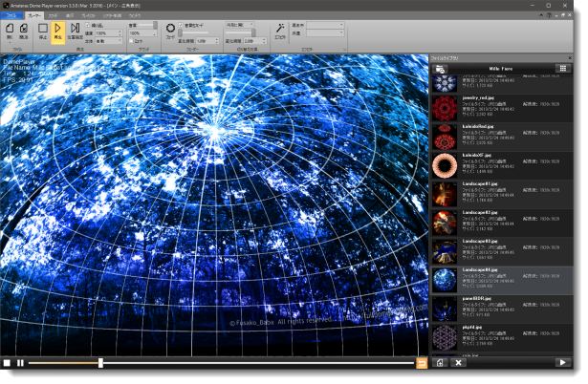Click the X remove icon at library bottom
The height and width of the screenshot is (384, 588).
458,362
